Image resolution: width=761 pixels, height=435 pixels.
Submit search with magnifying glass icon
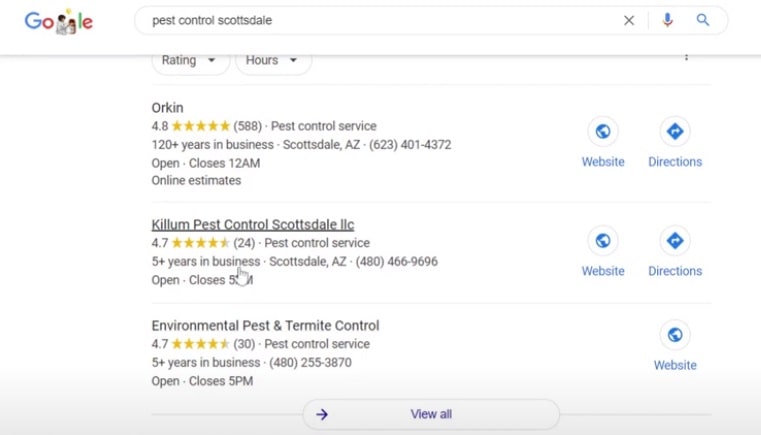pos(703,20)
